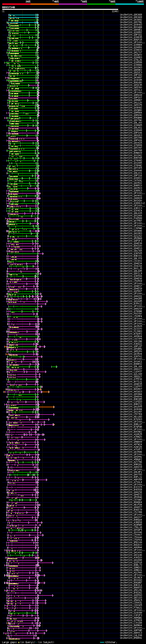Select subject label UniRef100_B9RLU7
Screen dimensions: 146x644
coord(131,424)
